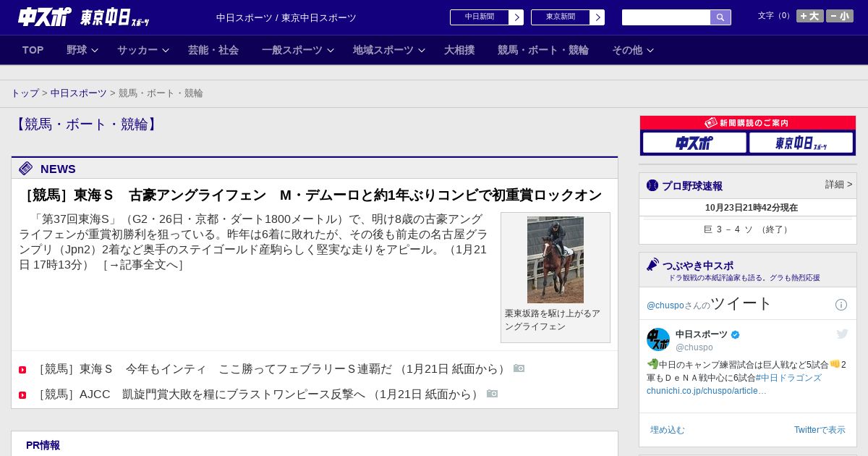Click the search magnifier button

720,17
